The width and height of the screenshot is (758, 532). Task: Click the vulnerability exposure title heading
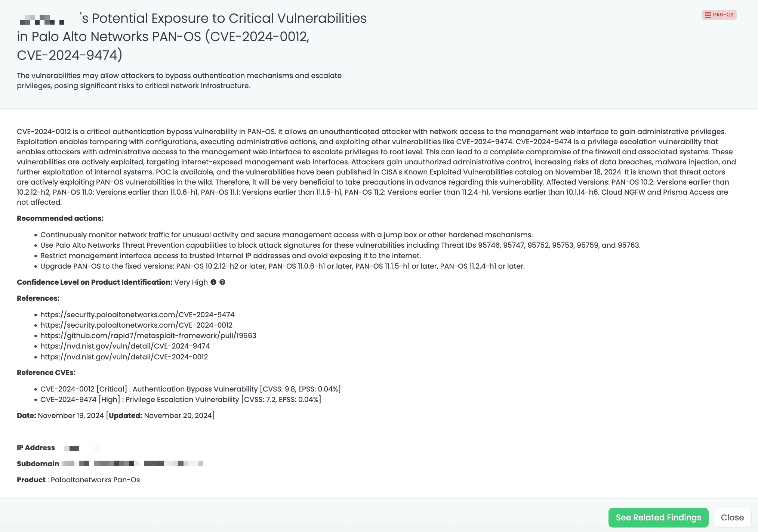pos(192,37)
